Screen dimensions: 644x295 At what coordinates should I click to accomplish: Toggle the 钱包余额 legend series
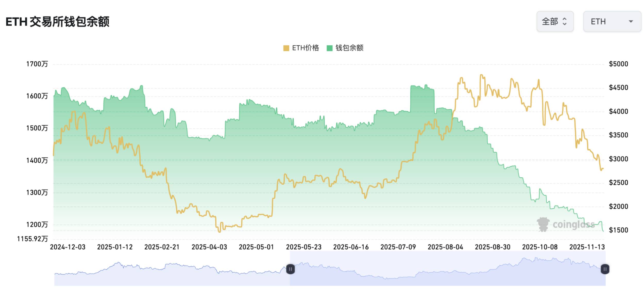point(349,48)
